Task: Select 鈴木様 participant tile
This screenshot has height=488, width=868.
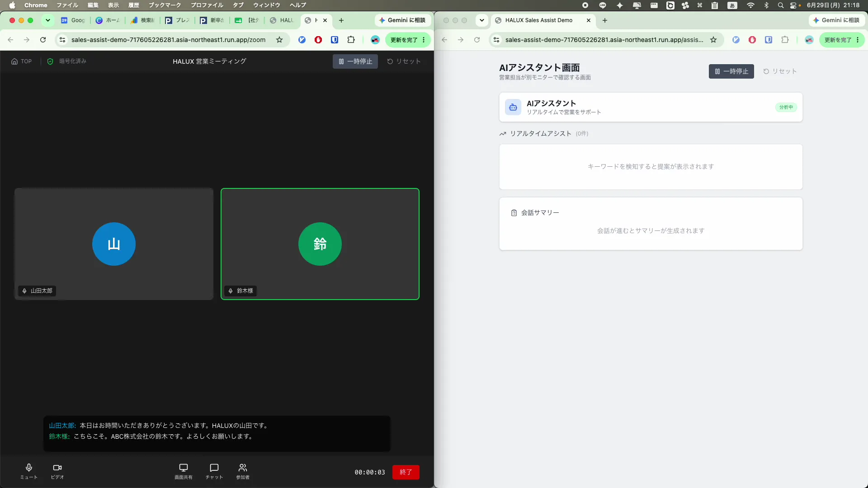Action: point(320,244)
